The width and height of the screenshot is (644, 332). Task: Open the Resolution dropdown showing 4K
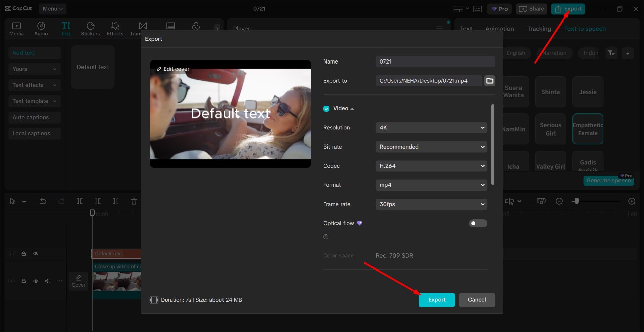tap(431, 128)
